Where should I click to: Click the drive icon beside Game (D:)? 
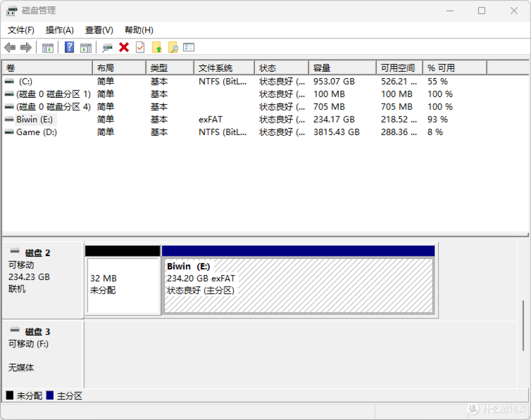pos(9,132)
